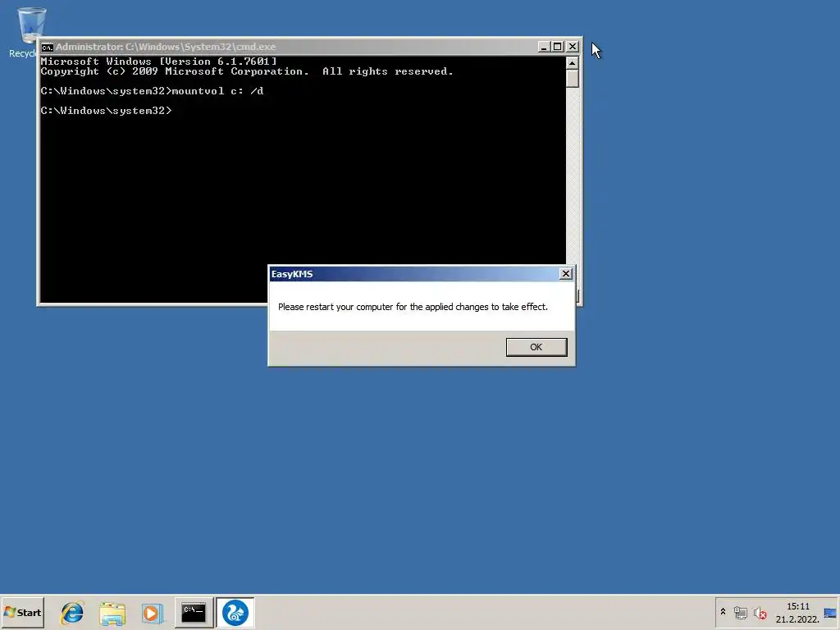This screenshot has height=630, width=840.
Task: Switch to the cmd.exe taskbar button
Action: [x=194, y=612]
